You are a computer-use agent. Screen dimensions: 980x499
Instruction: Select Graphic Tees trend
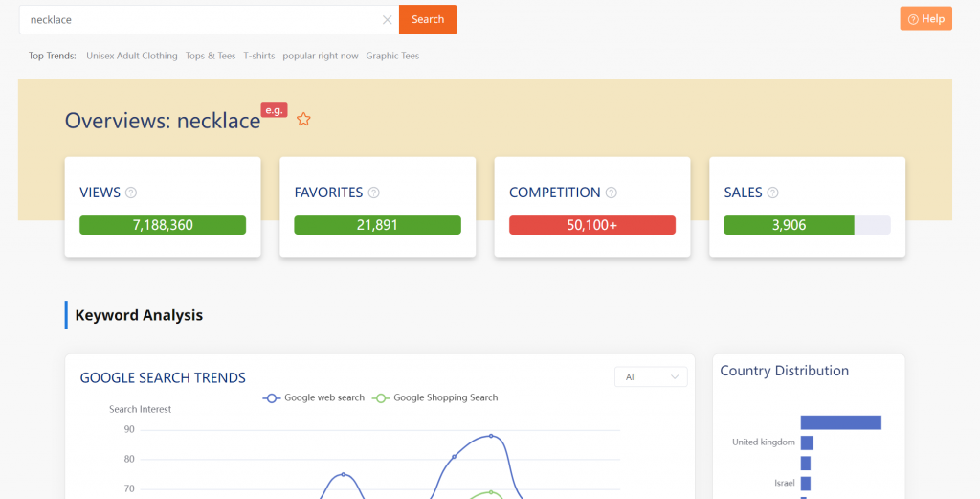click(x=392, y=56)
